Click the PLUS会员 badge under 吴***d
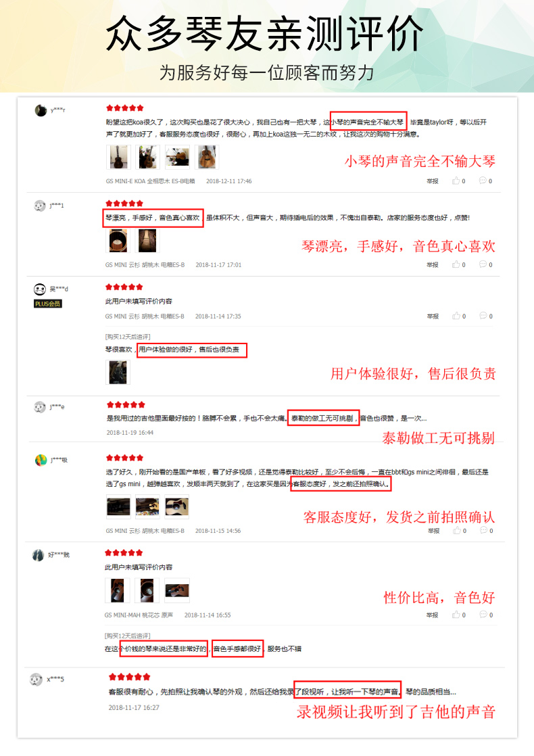The image size is (534, 756). (x=48, y=304)
